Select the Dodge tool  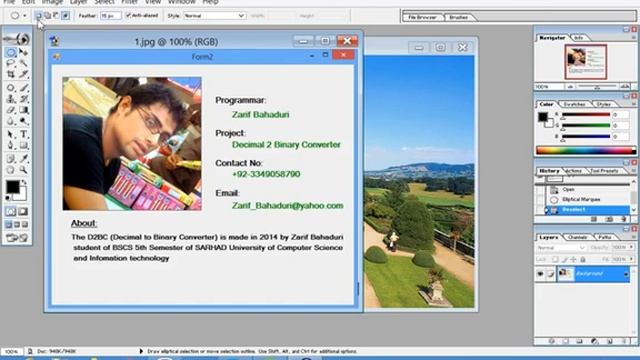coord(23,121)
